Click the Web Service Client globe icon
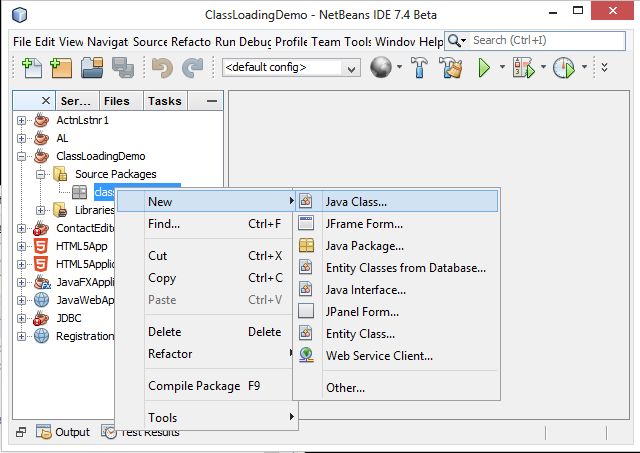640x453 pixels. click(306, 355)
